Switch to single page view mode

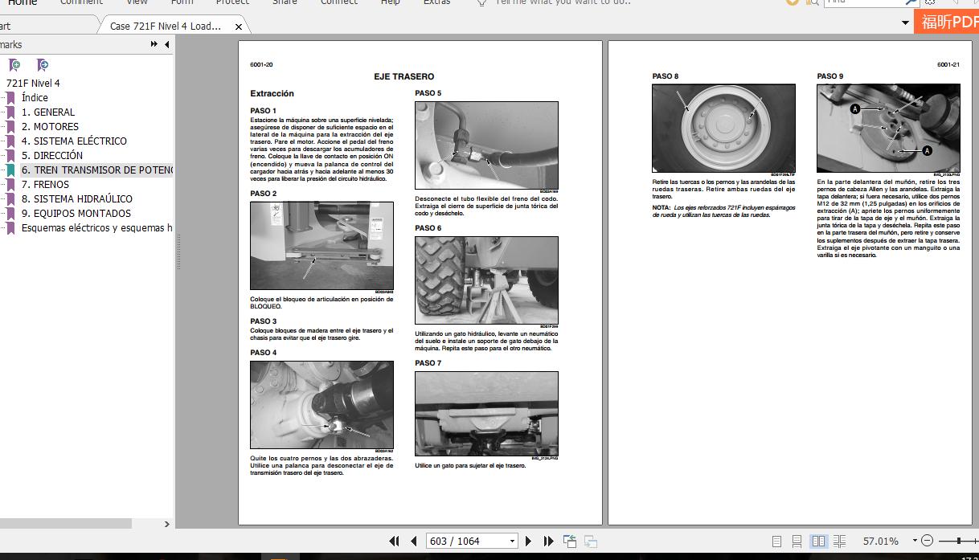(x=776, y=540)
